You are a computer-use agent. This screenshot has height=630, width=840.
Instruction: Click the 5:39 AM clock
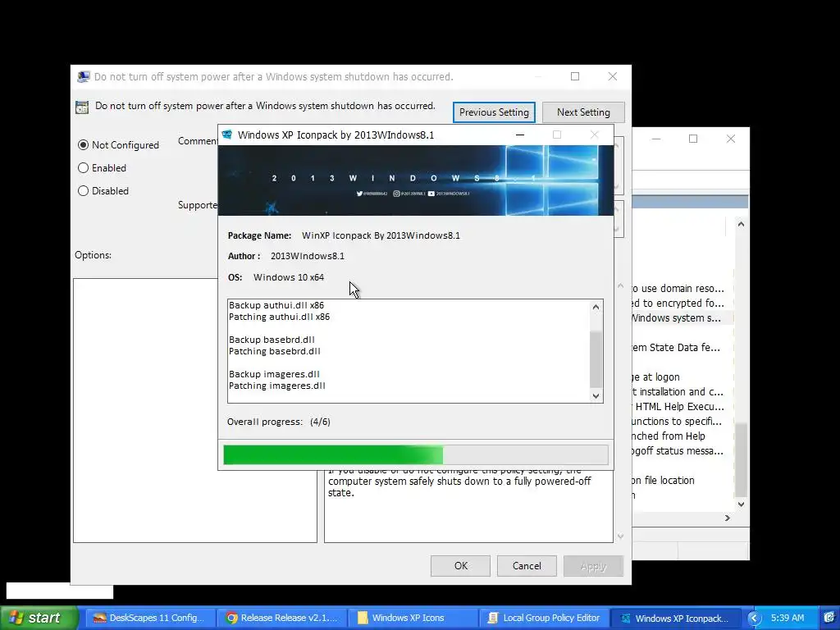point(787,618)
